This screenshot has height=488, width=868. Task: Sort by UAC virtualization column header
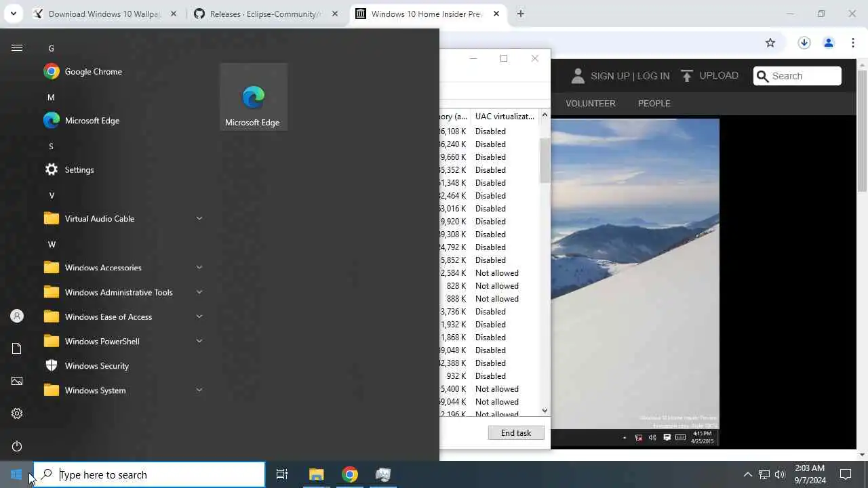[x=505, y=116]
